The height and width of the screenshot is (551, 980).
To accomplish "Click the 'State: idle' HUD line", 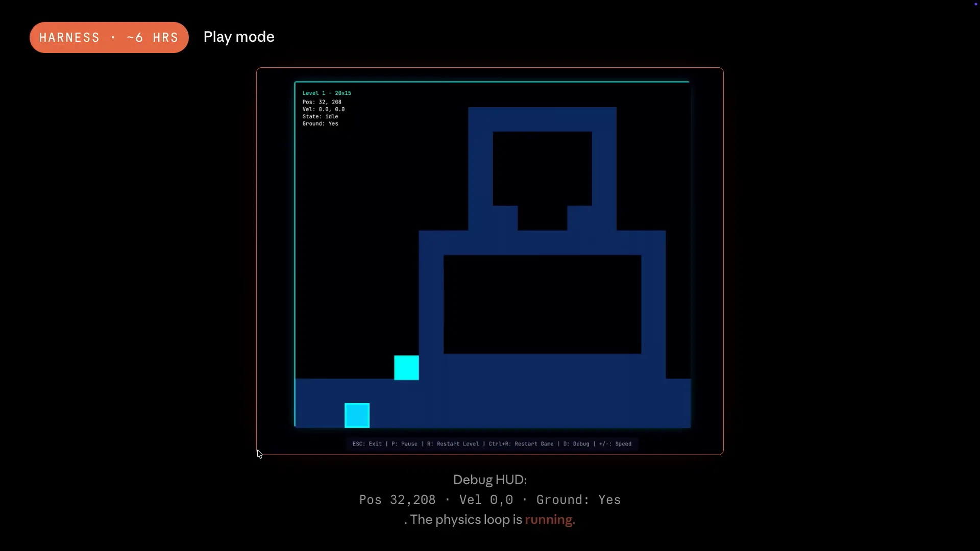I will tap(320, 116).
